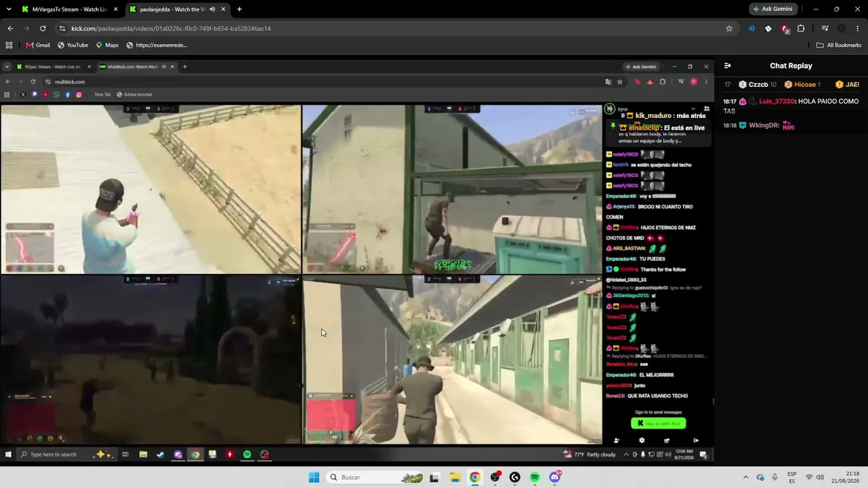Select Hicoae in the chat leaderboard
The width and height of the screenshot is (868, 488).
pyautogui.click(x=802, y=85)
